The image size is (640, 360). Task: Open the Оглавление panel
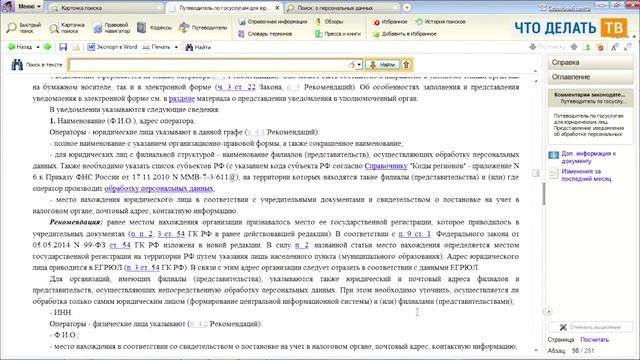point(590,77)
